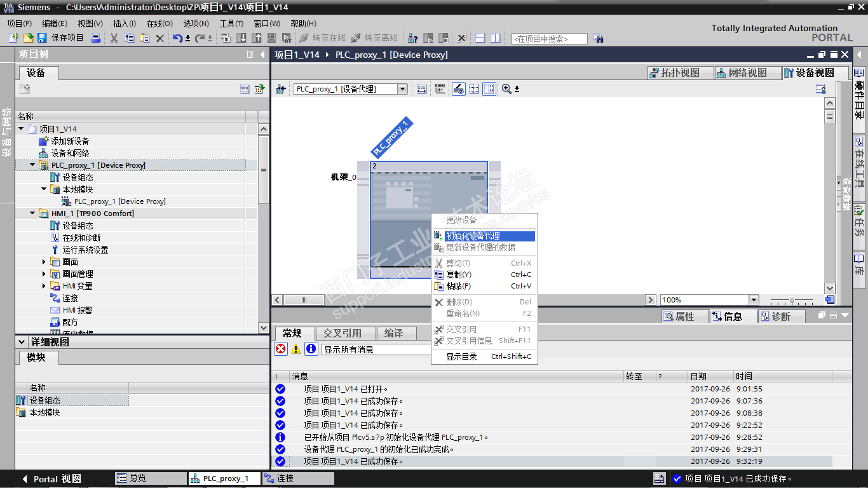The height and width of the screenshot is (488, 868).
Task: Select 初始化设备代理 in the context menu
Action: click(x=484, y=236)
